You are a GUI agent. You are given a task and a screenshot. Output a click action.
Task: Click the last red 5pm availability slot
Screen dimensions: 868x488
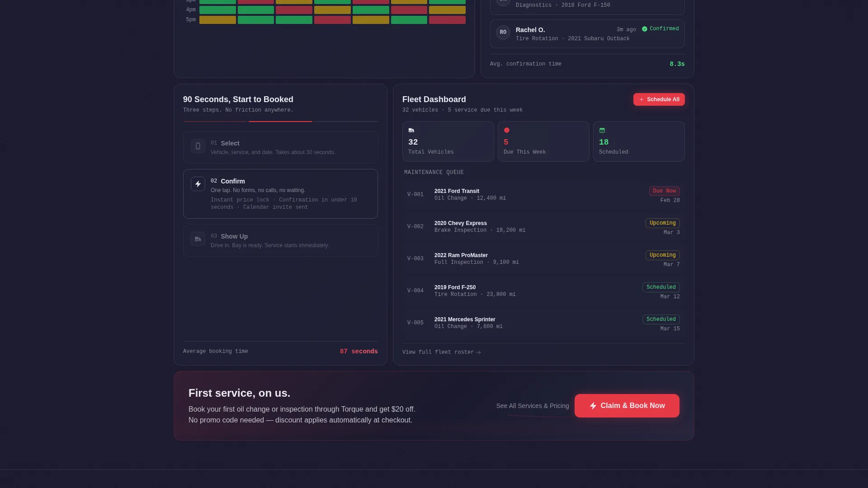click(447, 20)
